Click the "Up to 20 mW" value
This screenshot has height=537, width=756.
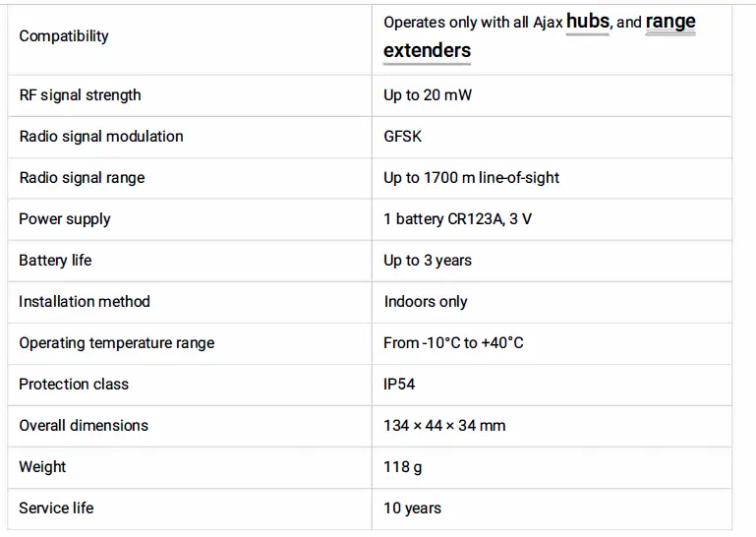[x=429, y=95]
